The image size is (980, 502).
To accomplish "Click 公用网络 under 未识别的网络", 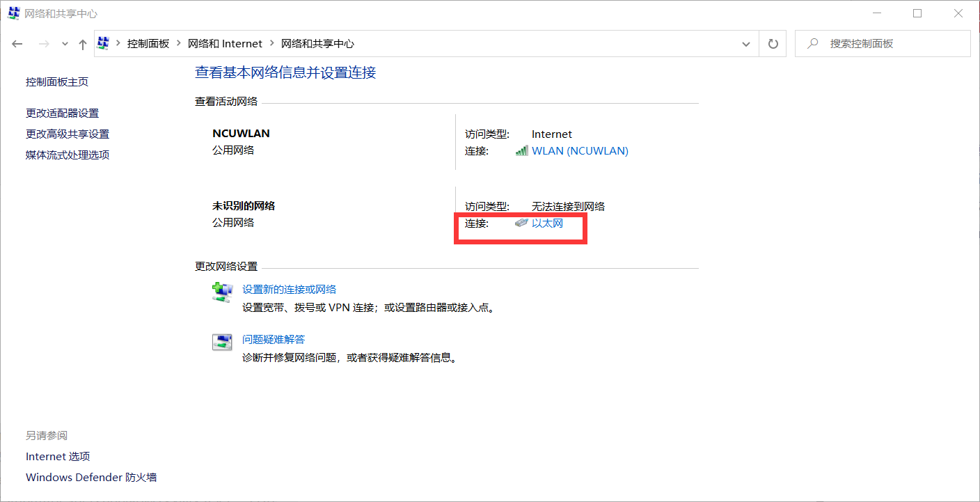I will (x=233, y=222).
